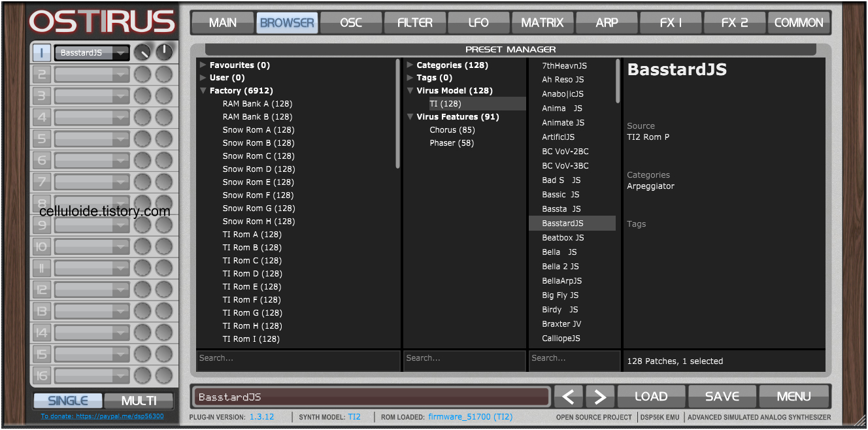
Task: Click plug-in version 1.3.12 text
Action: pos(261,417)
